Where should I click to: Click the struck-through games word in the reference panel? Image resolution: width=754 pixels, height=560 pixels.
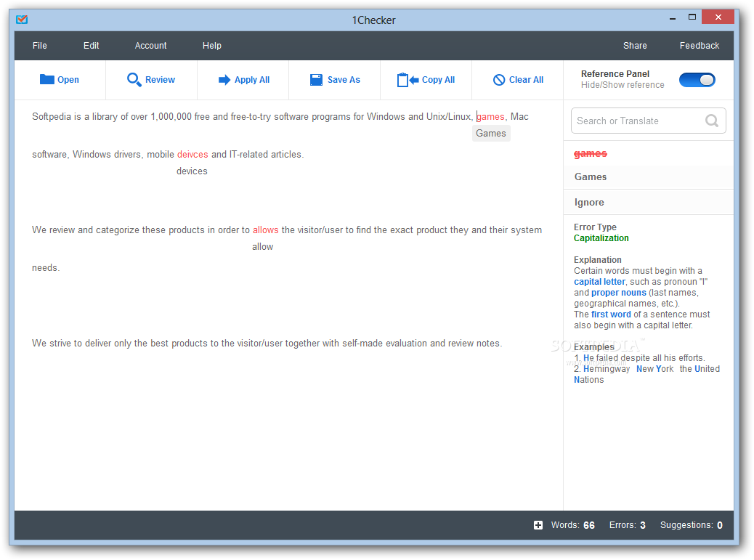(x=590, y=154)
